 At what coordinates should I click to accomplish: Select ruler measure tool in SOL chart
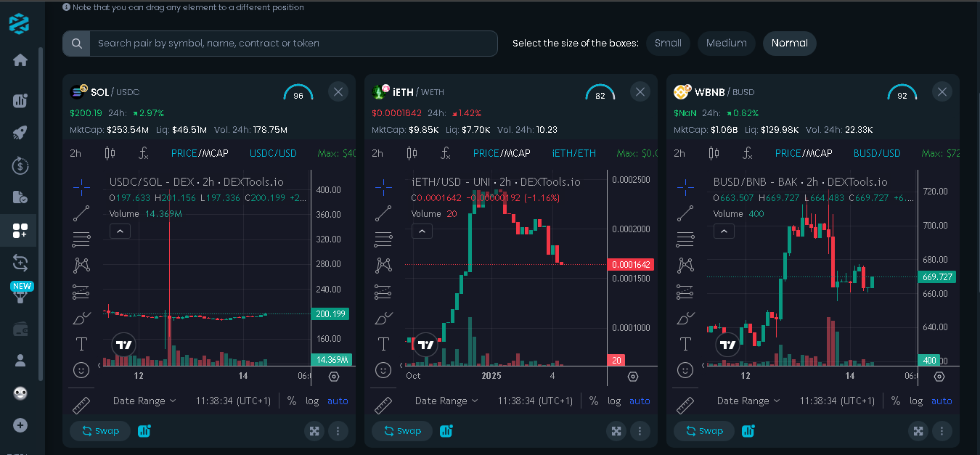pyautogui.click(x=81, y=405)
